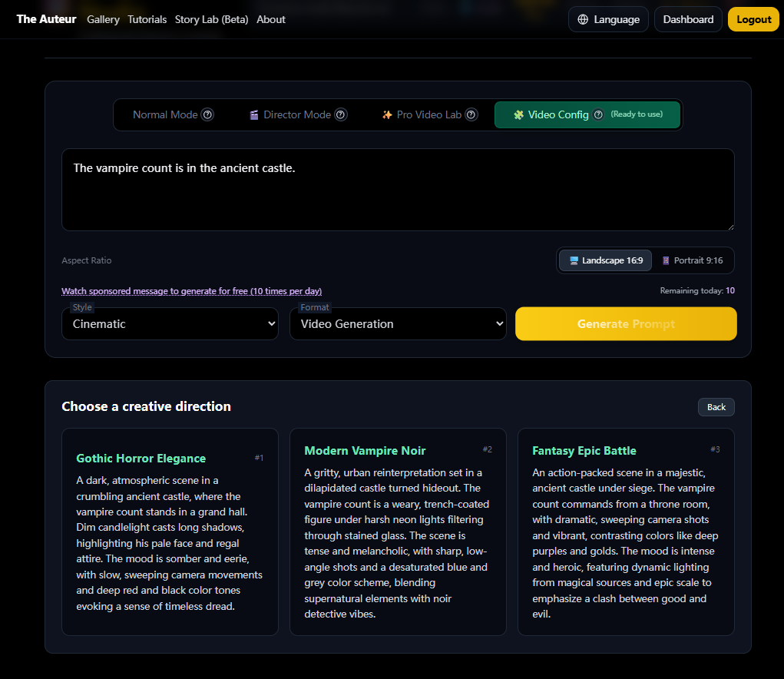Click the Generate Prompt button

pos(626,324)
